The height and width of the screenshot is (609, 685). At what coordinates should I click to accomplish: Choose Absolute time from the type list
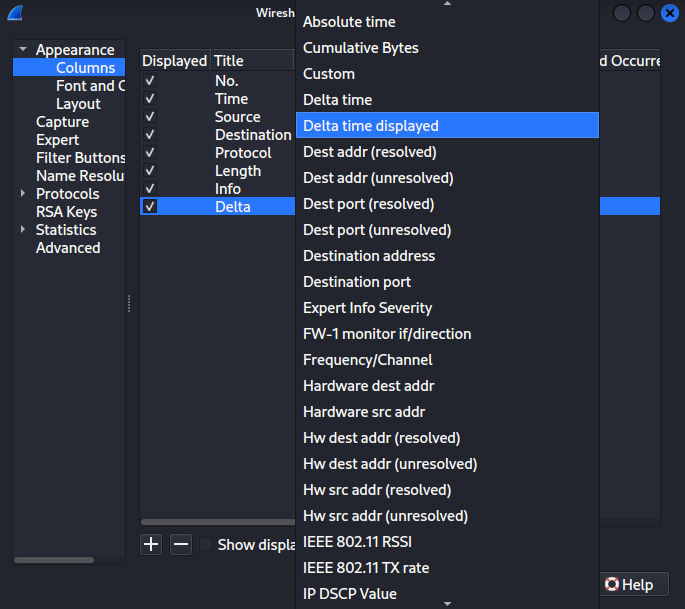pyautogui.click(x=349, y=22)
